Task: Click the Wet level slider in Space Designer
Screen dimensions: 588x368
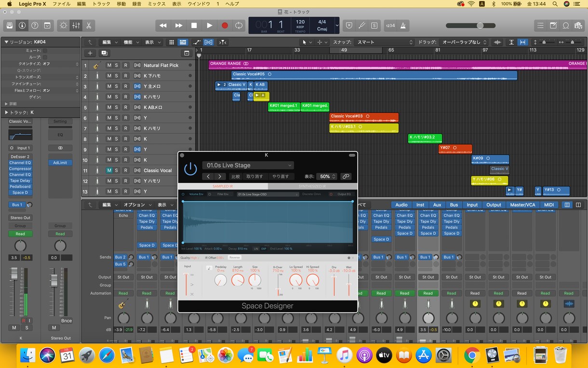Action: pos(349,285)
